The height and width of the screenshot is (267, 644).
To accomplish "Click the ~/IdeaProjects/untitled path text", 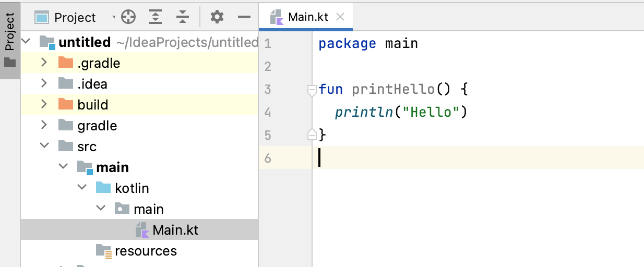I will (187, 42).
